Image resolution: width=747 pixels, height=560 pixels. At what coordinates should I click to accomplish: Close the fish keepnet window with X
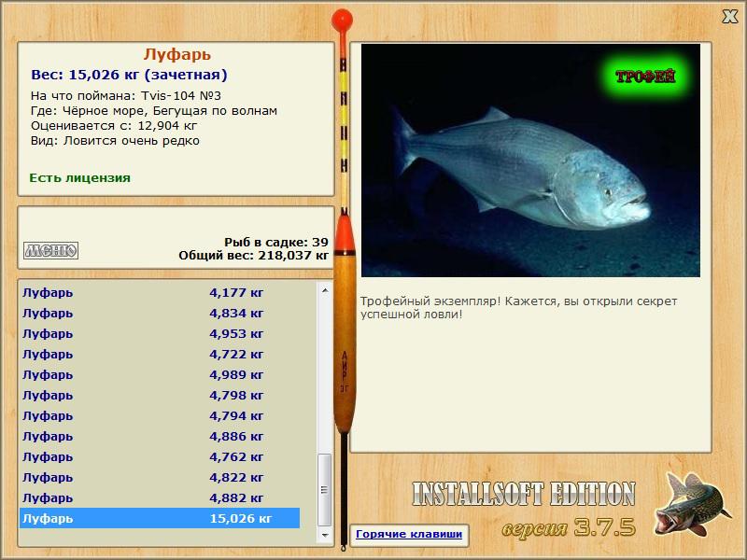[729, 17]
